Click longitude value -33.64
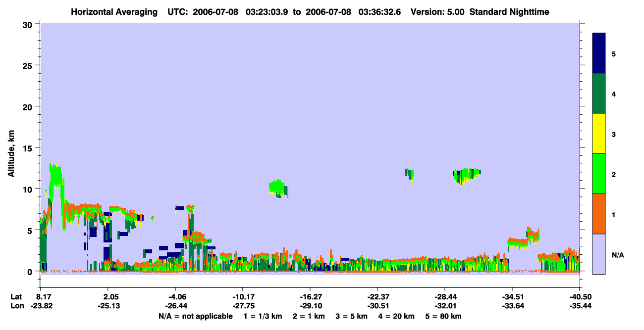Viewport: 644px width, 330px height. pyautogui.click(x=512, y=306)
